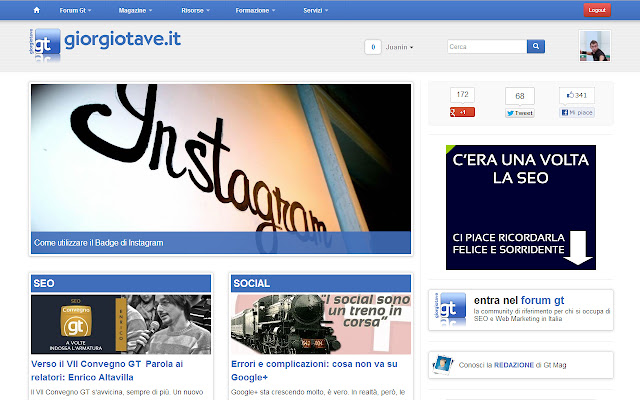The height and width of the screenshot is (400, 640).
Task: Click the Redazione Gt Mag icon
Action: pos(443,366)
